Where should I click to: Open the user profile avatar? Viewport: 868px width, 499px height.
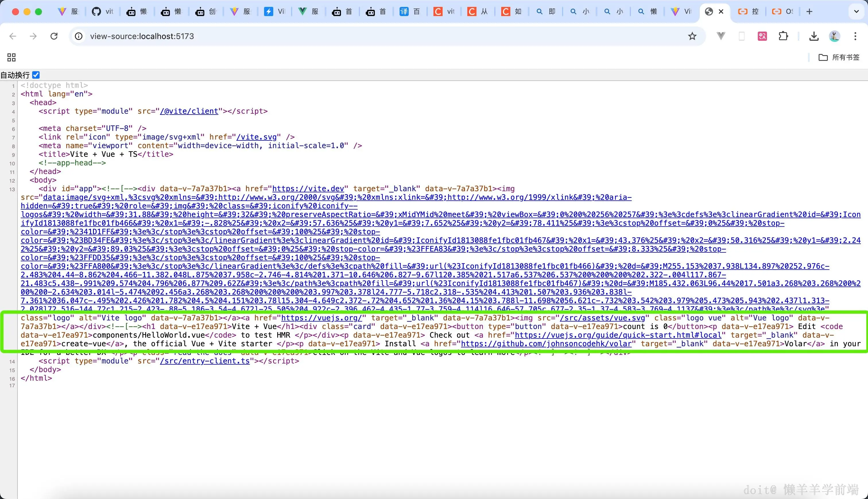click(x=834, y=36)
